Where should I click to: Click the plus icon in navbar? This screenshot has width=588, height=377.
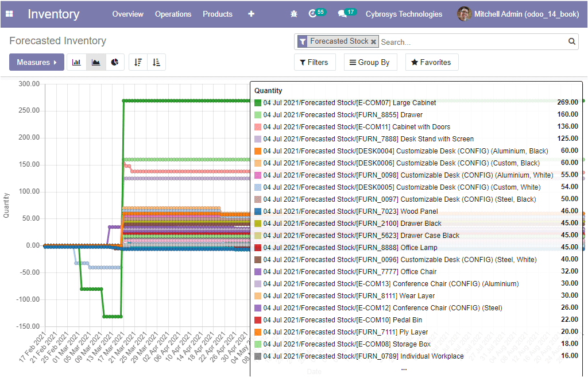(252, 14)
